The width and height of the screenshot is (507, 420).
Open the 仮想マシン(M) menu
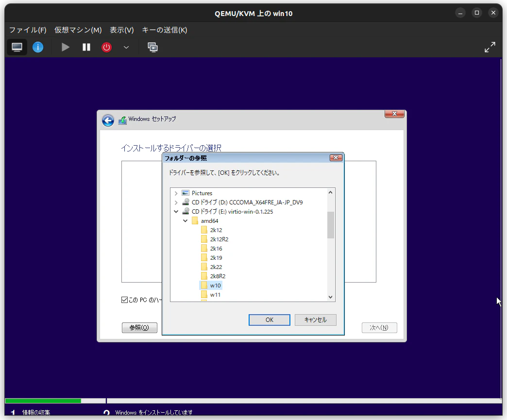[78, 30]
